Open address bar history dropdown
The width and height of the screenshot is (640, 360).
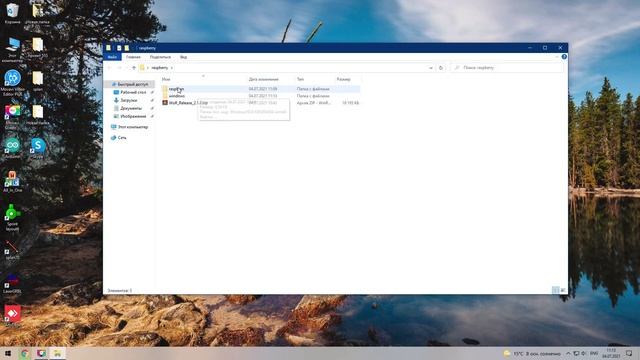pyautogui.click(x=431, y=68)
